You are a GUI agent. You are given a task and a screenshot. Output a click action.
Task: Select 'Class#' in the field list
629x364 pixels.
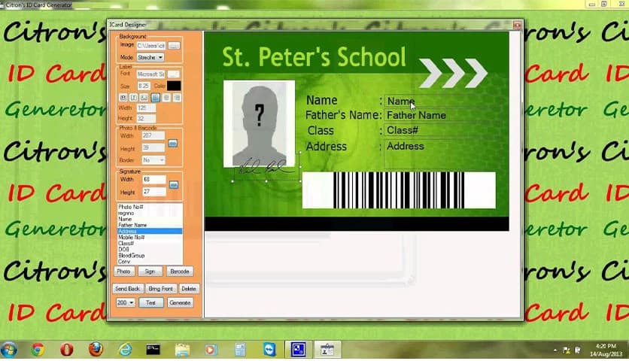(149, 244)
